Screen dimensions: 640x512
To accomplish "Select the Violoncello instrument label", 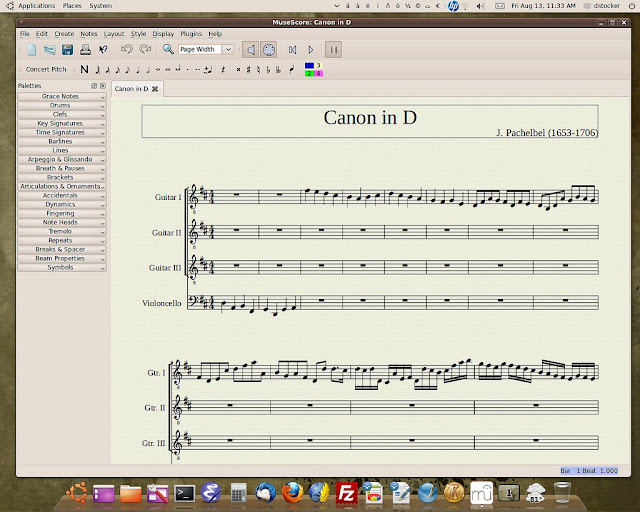I will tap(162, 303).
